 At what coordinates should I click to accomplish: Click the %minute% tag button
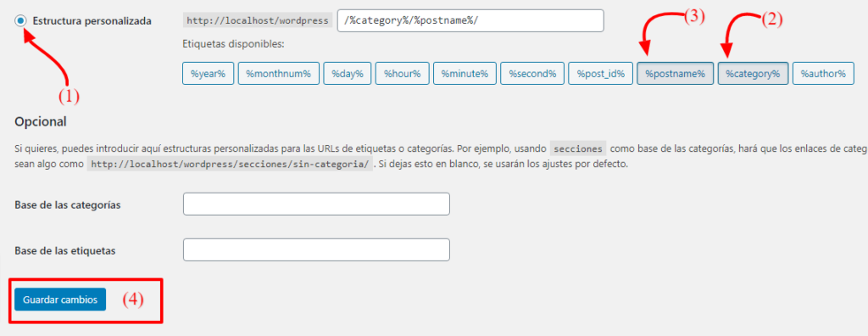(x=465, y=73)
